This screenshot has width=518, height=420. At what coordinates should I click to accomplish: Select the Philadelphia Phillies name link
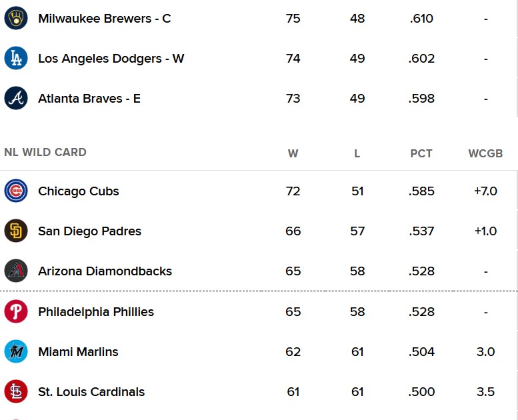pos(96,311)
